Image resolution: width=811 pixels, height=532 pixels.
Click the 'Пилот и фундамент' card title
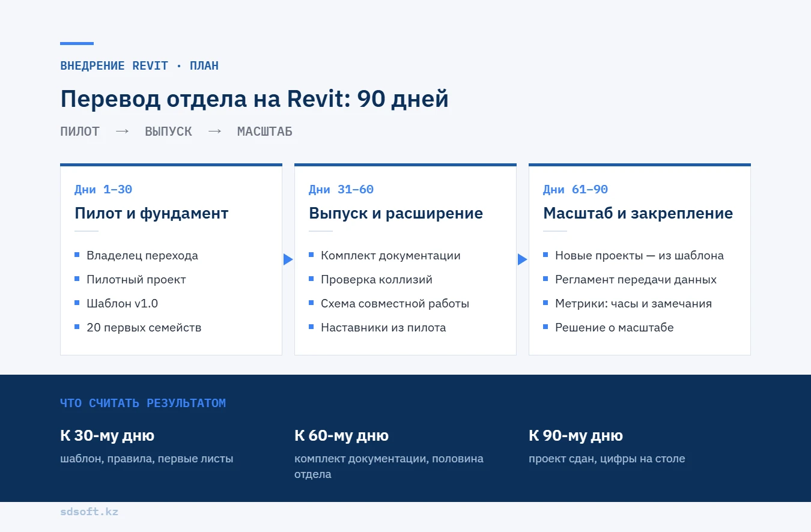151,213
